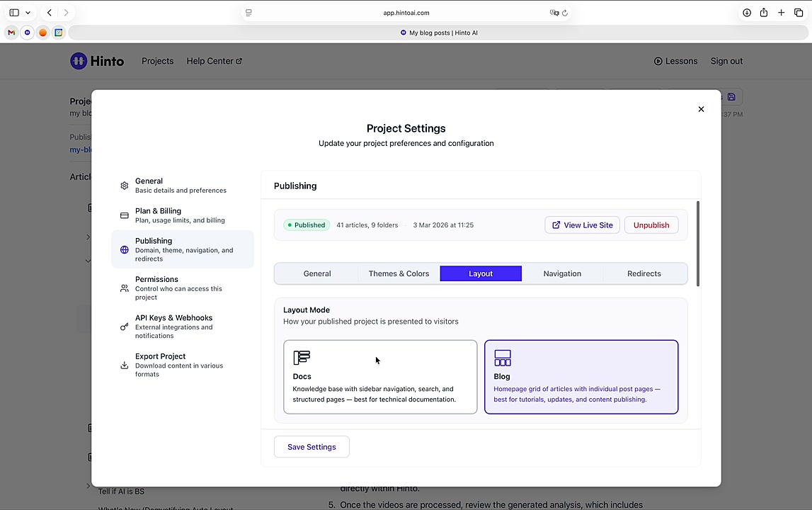Click the Safari share icon
Screen dimensions: 812x510
coord(764,13)
